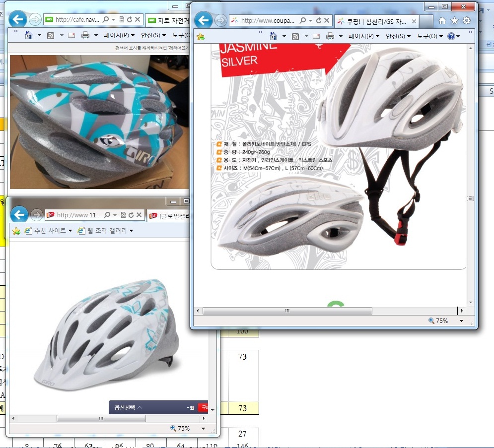The height and width of the screenshot is (448, 494).
Task: Expand the 웹 조각 갤러리 dropdown
Action: (x=106, y=231)
